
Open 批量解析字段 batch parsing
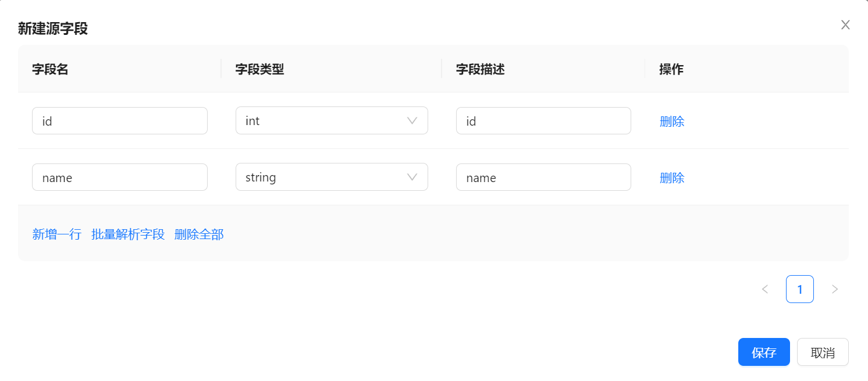pos(128,234)
